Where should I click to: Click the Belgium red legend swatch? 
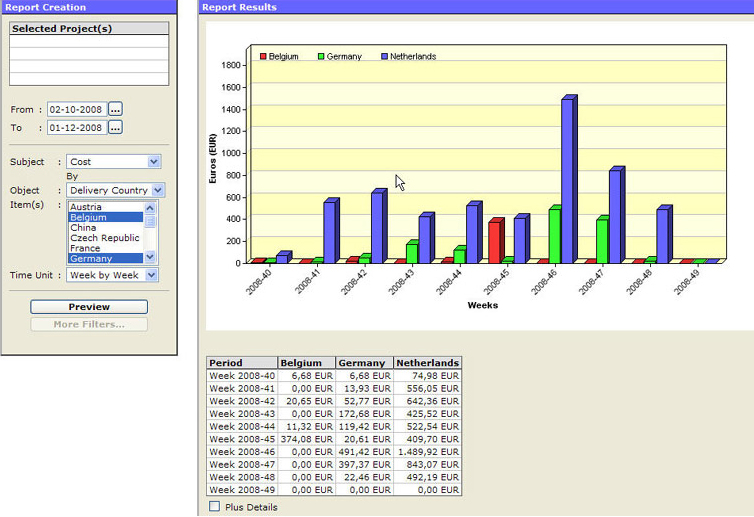[264, 57]
